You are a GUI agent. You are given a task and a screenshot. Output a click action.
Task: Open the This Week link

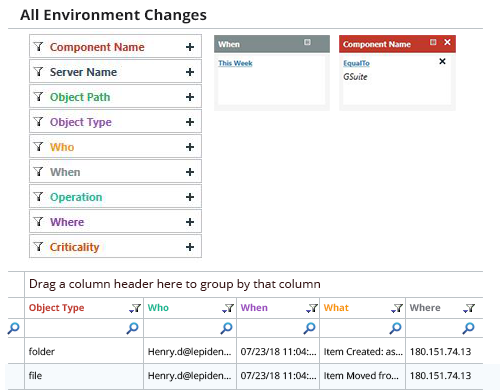click(x=235, y=63)
